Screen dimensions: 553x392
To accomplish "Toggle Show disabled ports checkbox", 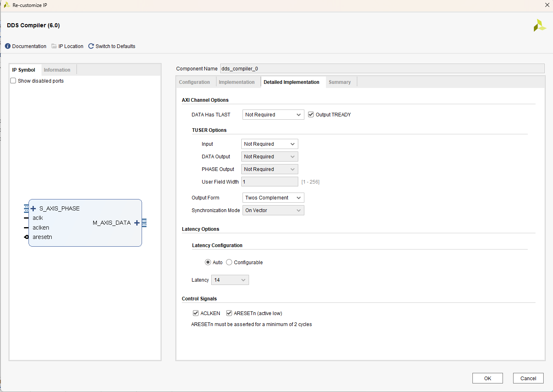I will [13, 81].
